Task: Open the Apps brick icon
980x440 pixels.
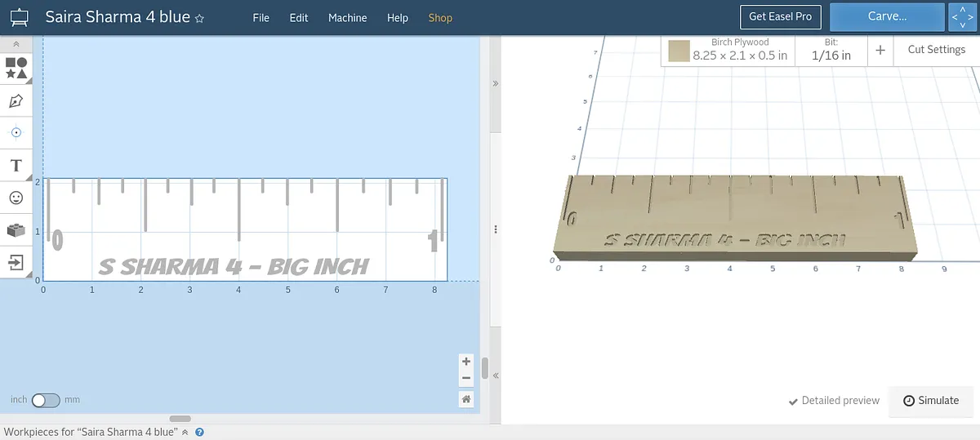Action: 16,230
